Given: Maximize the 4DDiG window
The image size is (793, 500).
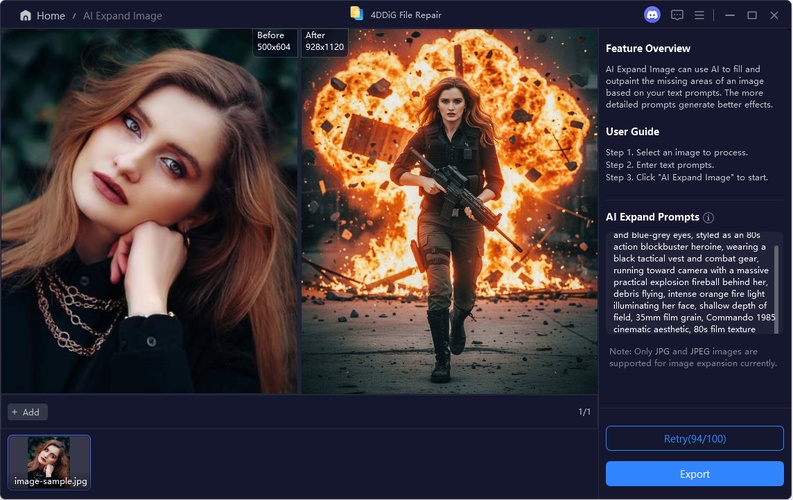Looking at the screenshot, I should click(751, 15).
